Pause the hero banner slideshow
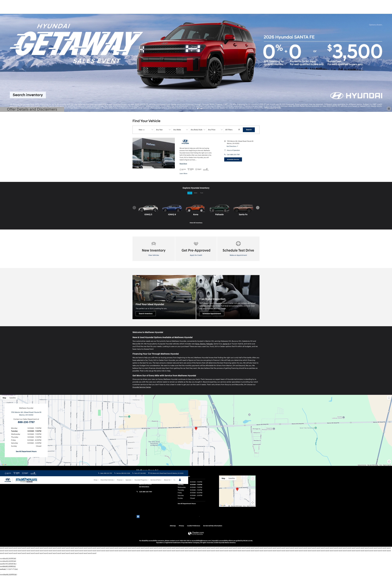The height and width of the screenshot is (576, 392). click(389, 109)
